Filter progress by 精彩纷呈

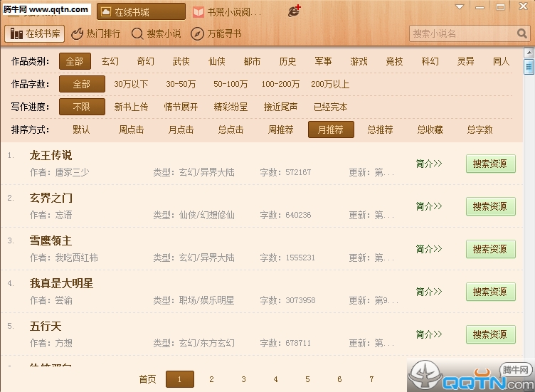point(231,107)
